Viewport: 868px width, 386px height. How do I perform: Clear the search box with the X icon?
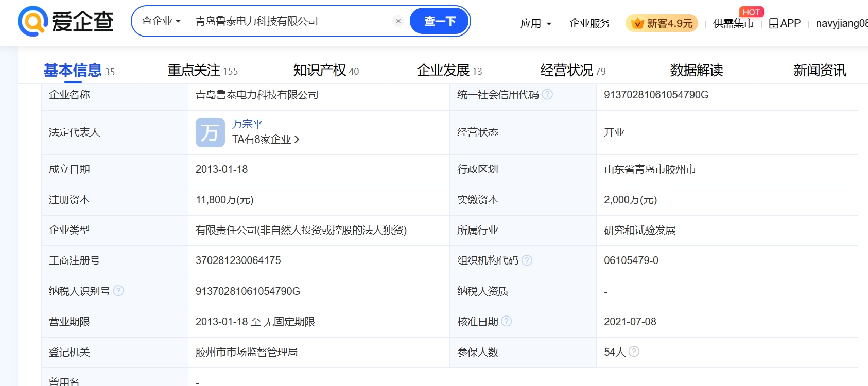pos(398,21)
